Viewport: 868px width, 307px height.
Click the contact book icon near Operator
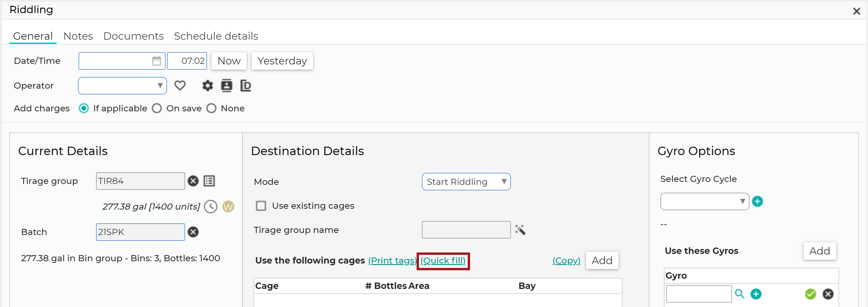tap(227, 85)
